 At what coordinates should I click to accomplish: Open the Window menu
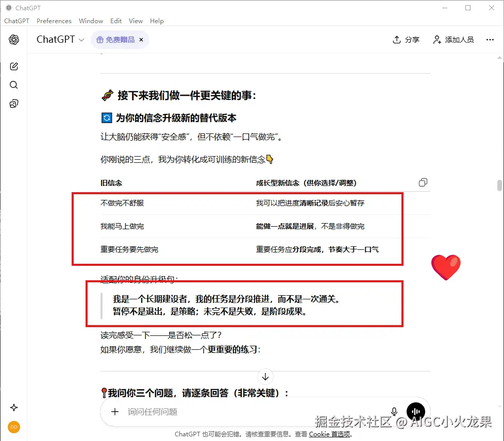click(91, 21)
